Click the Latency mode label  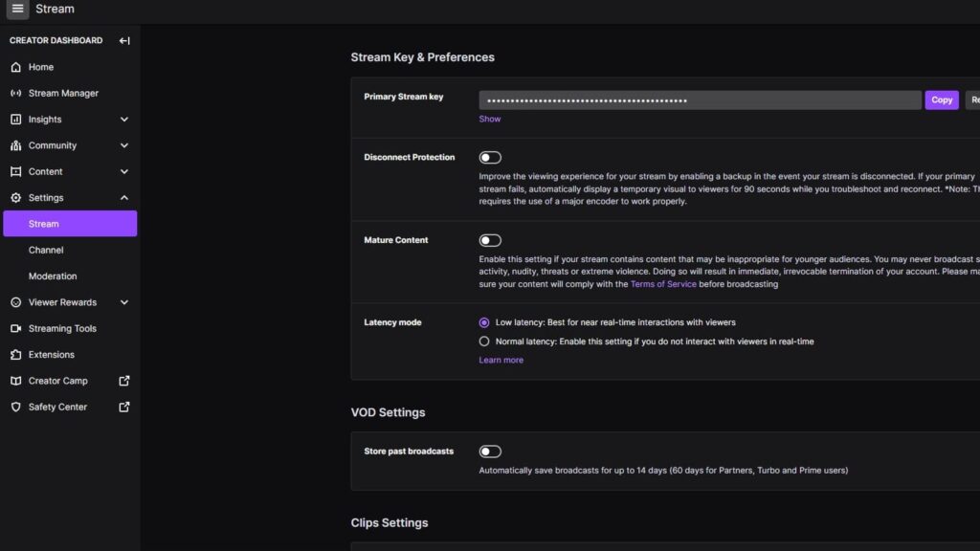point(392,323)
